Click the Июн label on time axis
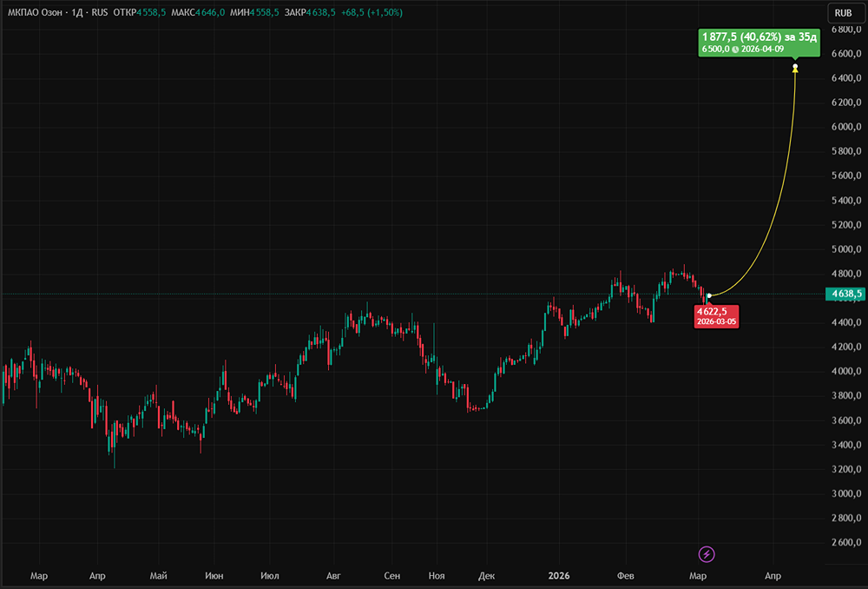 214,576
